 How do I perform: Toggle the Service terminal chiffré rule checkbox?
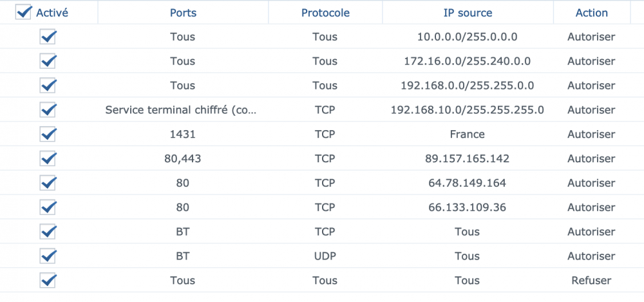[x=48, y=110]
